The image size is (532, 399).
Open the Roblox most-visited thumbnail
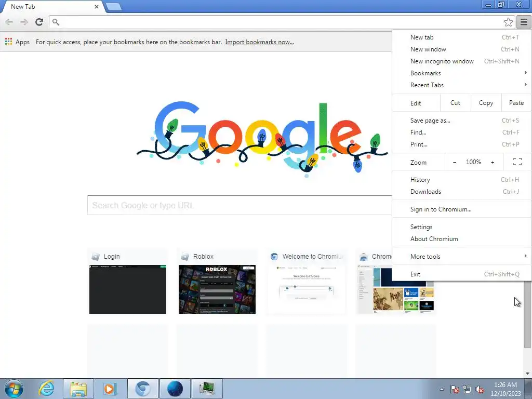(217, 282)
